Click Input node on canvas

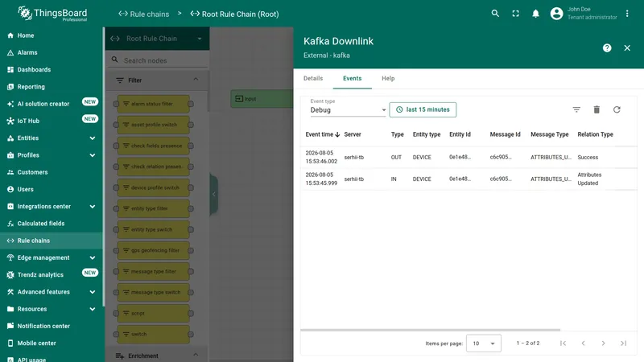(x=262, y=99)
